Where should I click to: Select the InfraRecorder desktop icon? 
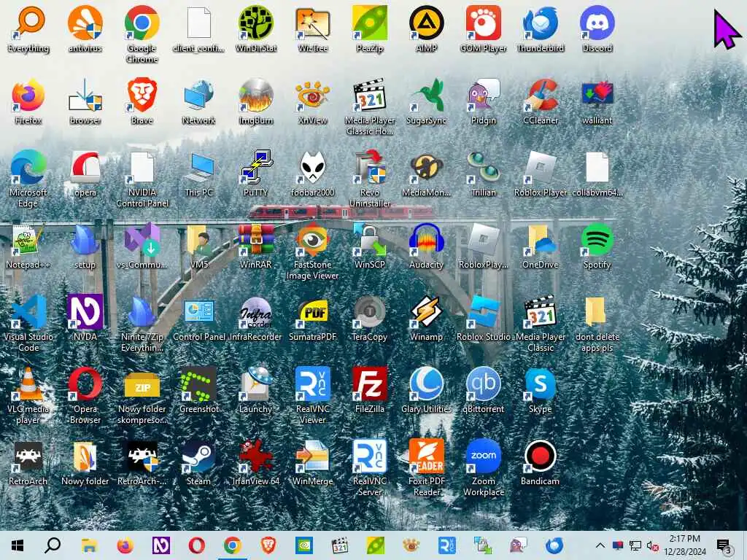pyautogui.click(x=256, y=318)
